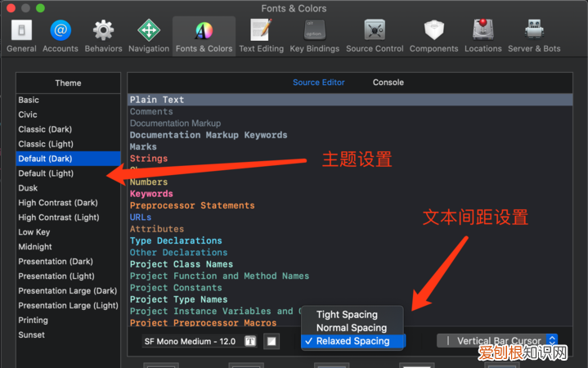This screenshot has height=368, width=588.
Task: Choose Tight Spacing from the menu
Action: 352,314
